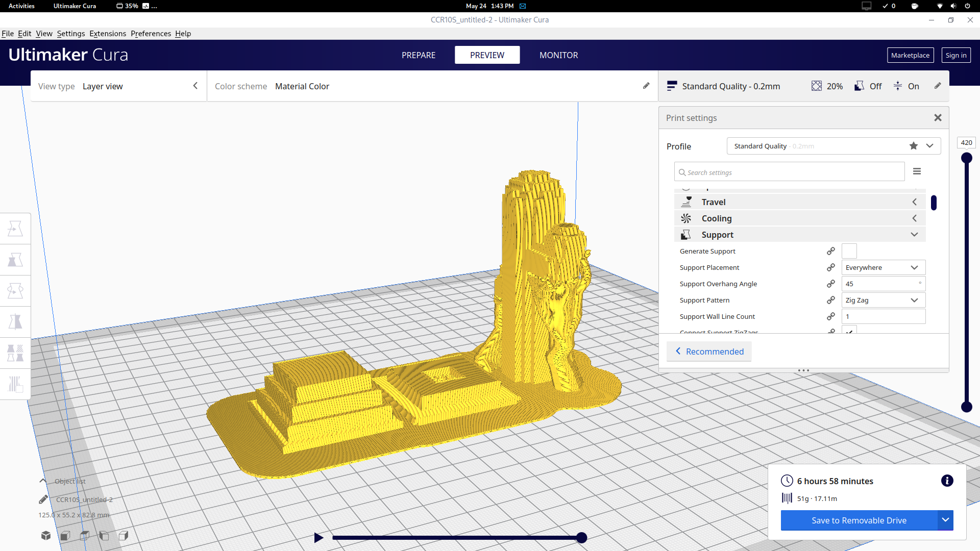The height and width of the screenshot is (551, 980).
Task: Click link icon beside Support Wall Line Count
Action: (831, 316)
